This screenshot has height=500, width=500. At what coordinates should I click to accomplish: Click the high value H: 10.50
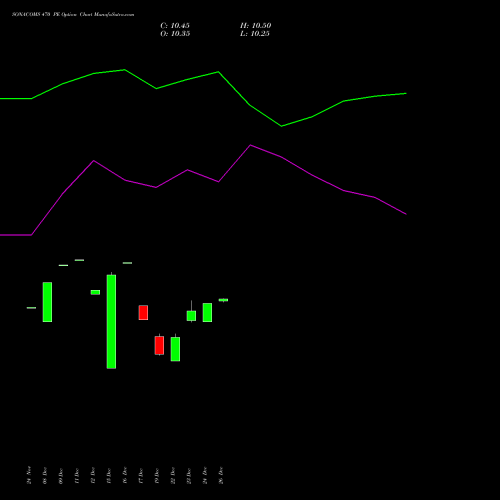tap(255, 26)
